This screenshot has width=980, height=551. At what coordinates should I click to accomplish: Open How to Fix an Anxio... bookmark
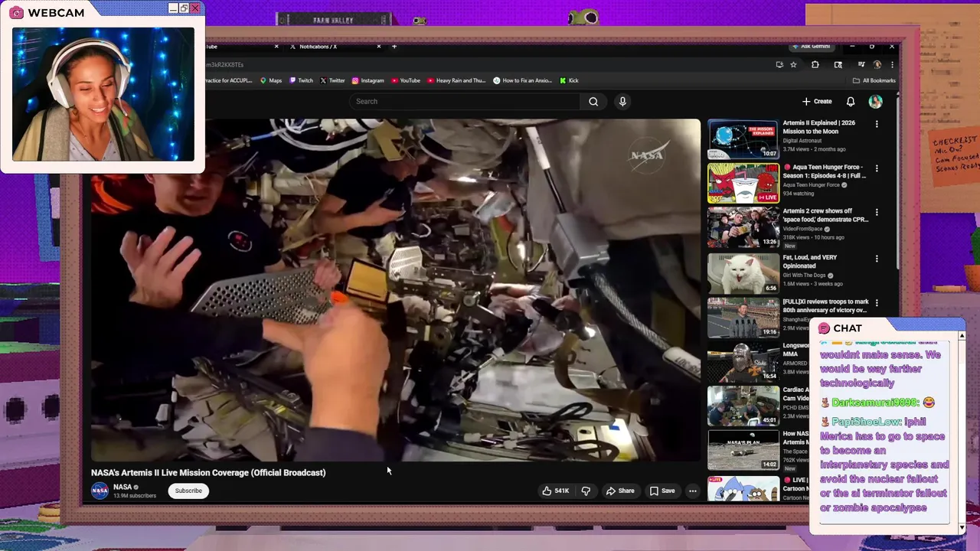pyautogui.click(x=522, y=80)
